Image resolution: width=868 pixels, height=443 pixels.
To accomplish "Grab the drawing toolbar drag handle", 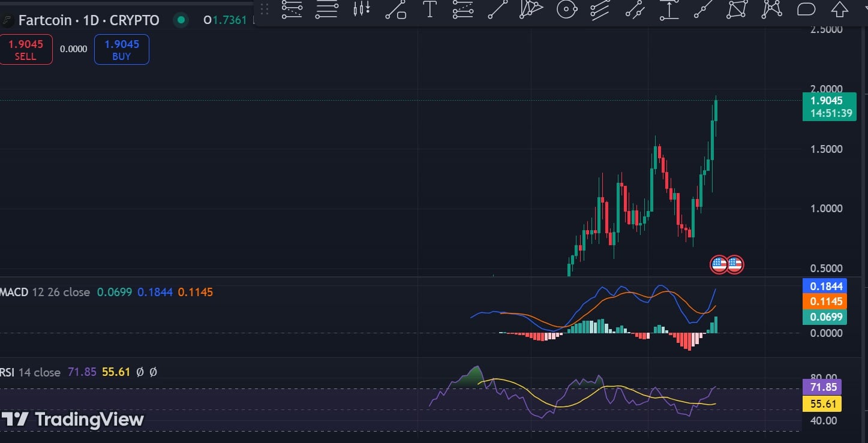I will pos(264,10).
